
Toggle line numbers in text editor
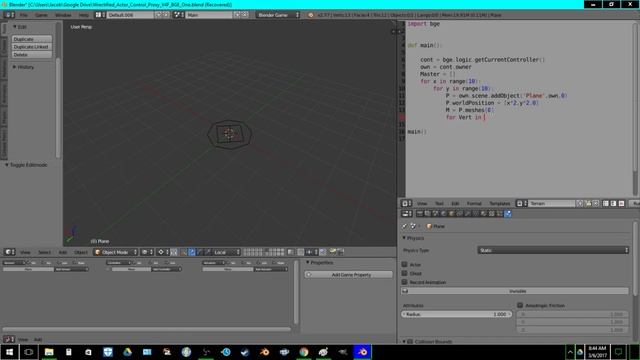tap(606, 203)
